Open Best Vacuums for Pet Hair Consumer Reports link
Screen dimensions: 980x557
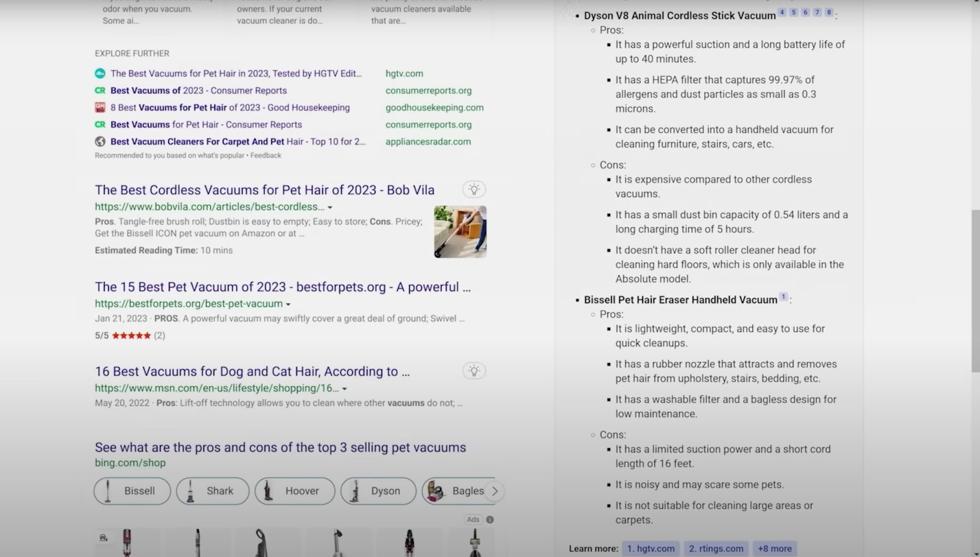tap(206, 124)
